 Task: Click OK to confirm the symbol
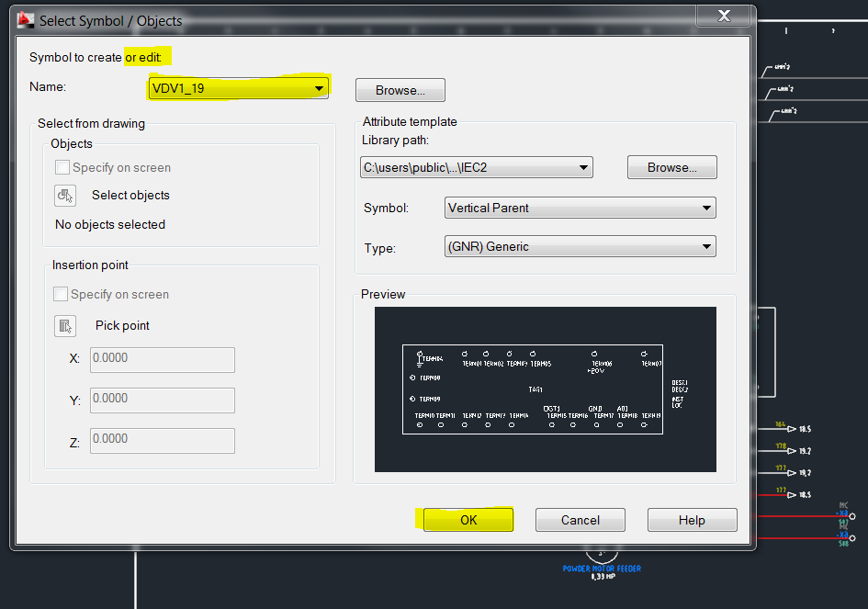tap(465, 519)
